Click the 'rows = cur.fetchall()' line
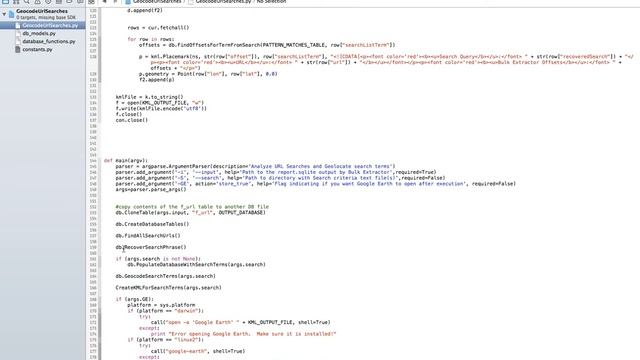Image resolution: width=640 pixels, height=360 pixels. (158, 28)
